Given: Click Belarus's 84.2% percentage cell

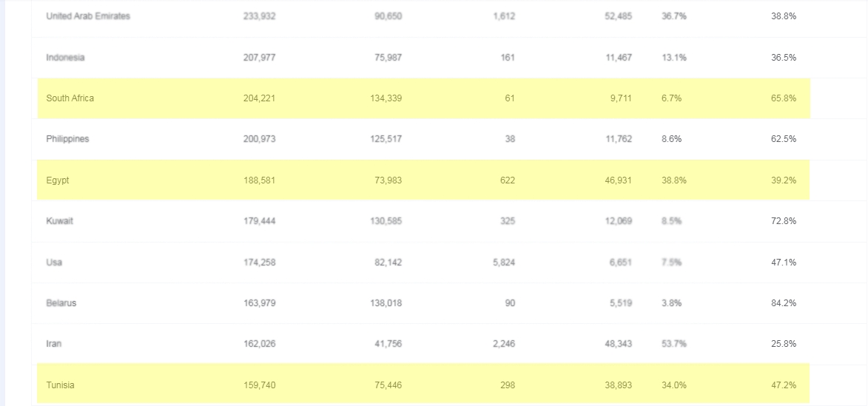Looking at the screenshot, I should click(784, 303).
